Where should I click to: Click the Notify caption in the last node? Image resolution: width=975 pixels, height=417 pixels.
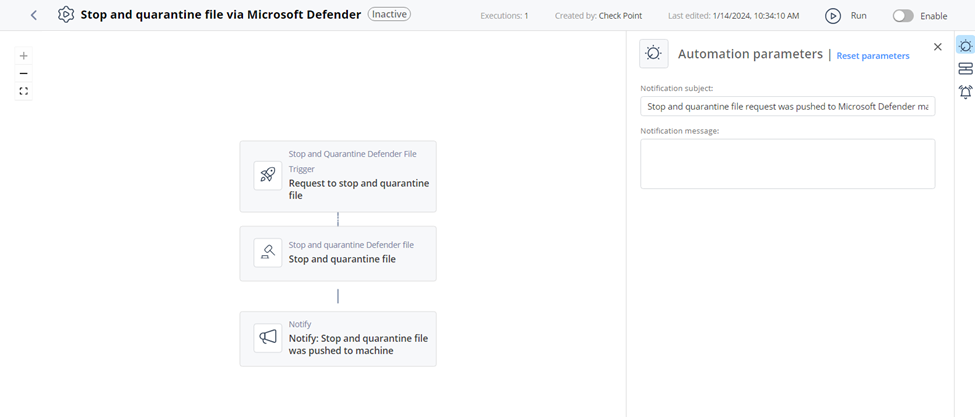(300, 324)
